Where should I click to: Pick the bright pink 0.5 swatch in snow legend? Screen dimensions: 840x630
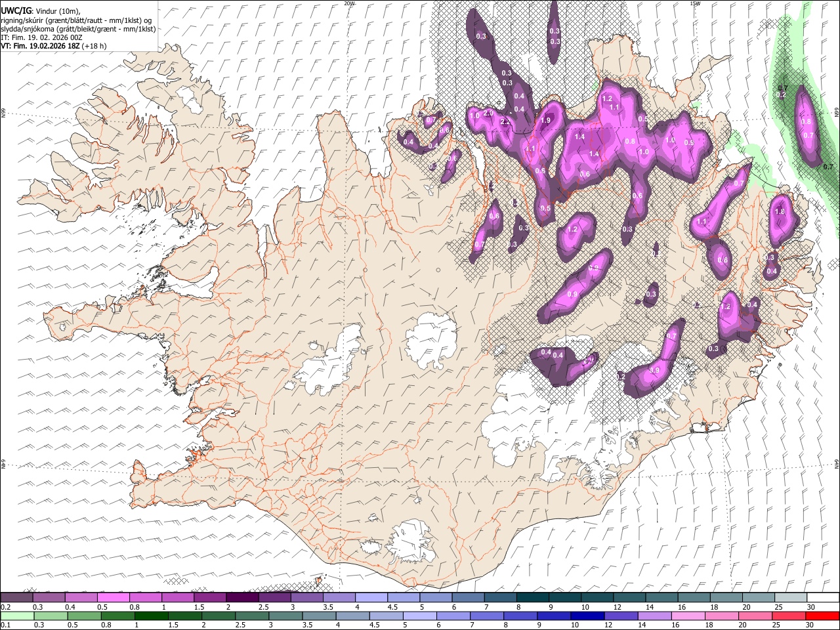coord(113,598)
